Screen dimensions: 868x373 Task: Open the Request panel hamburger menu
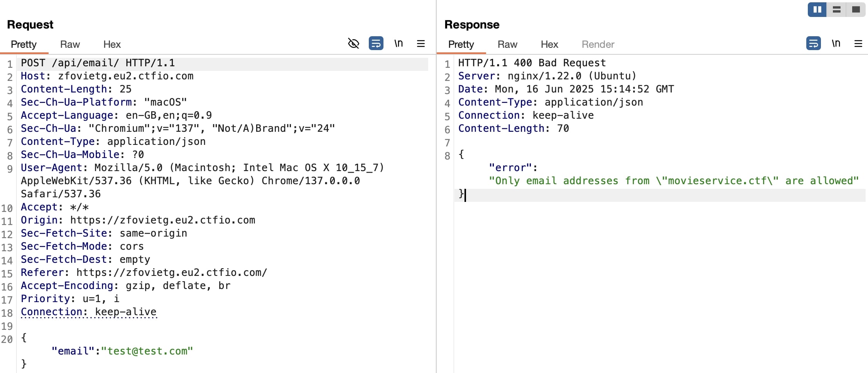pyautogui.click(x=421, y=44)
